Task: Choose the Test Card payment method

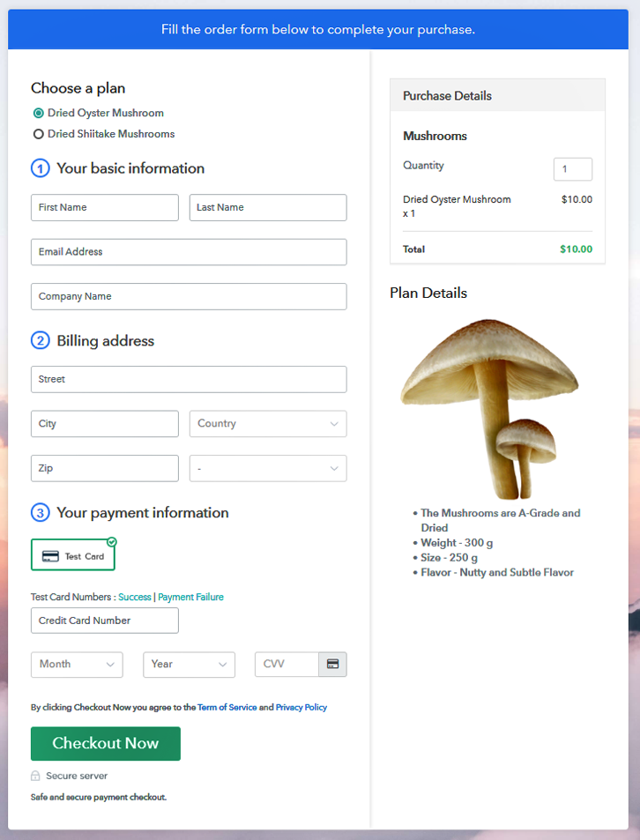Action: [73, 555]
